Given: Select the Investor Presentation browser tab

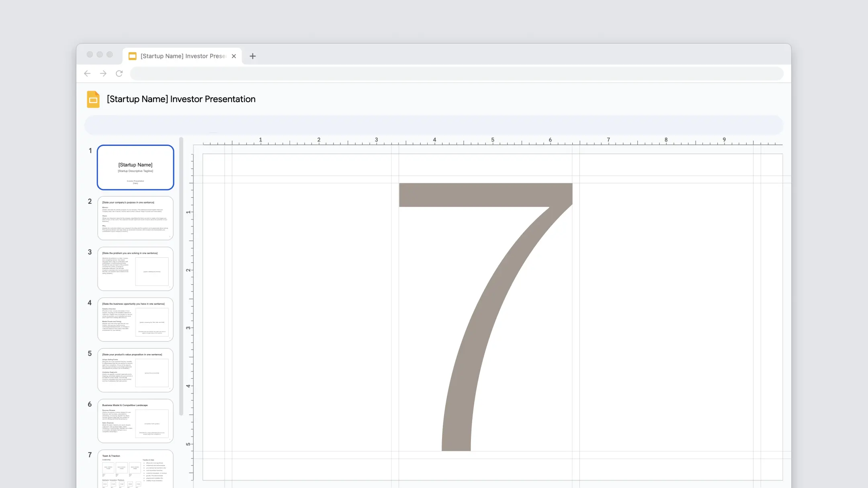Looking at the screenshot, I should 183,56.
